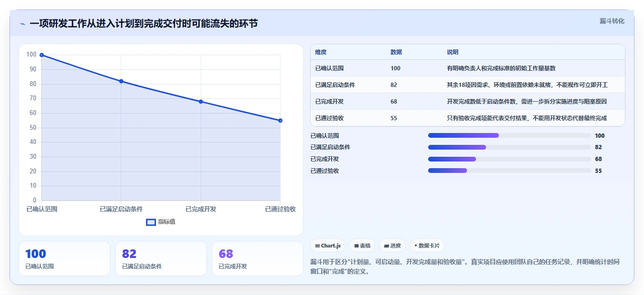Click the 已通过验收 label in the progress list

pyautogui.click(x=325, y=171)
